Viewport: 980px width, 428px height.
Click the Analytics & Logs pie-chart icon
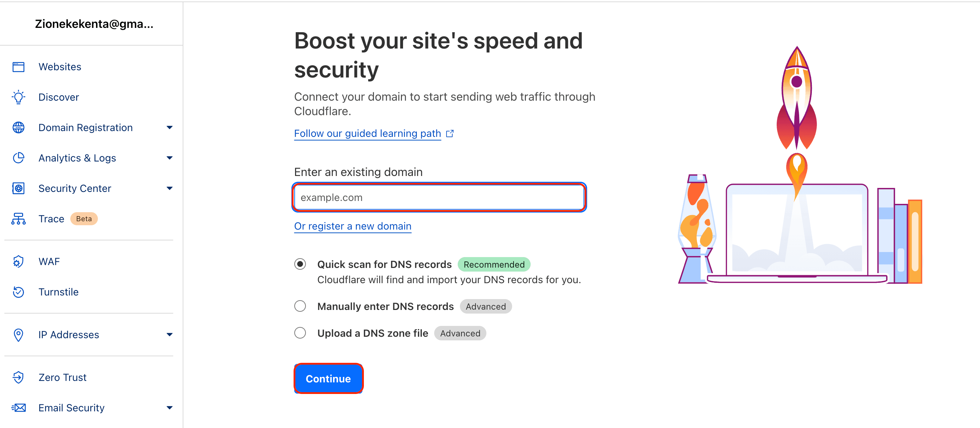pos(18,158)
